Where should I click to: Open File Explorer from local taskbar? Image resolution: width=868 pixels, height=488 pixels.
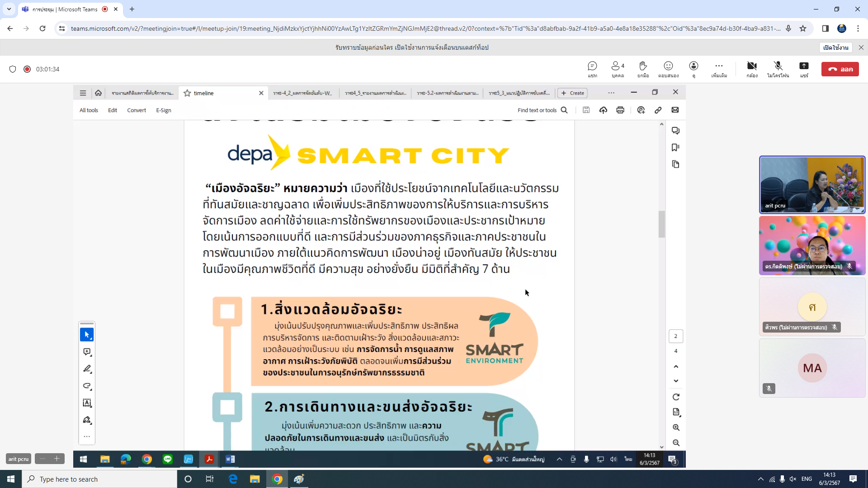tap(255, 479)
